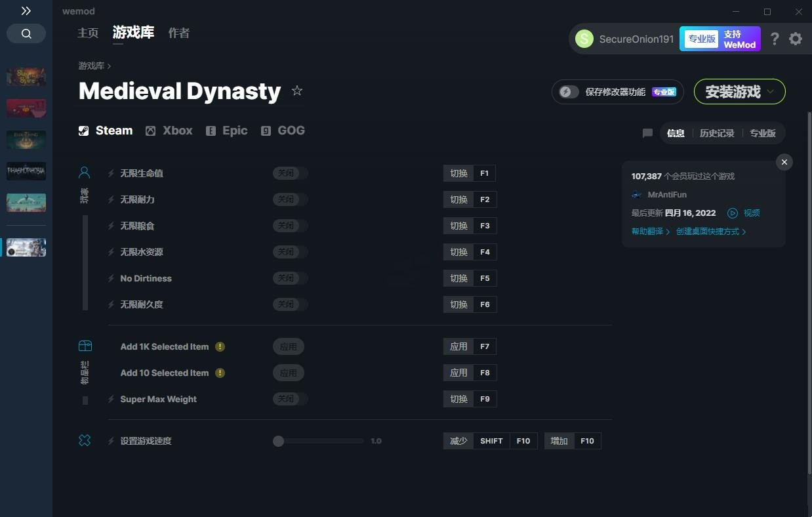
Task: Click 支持 WeMod button
Action: (739, 39)
